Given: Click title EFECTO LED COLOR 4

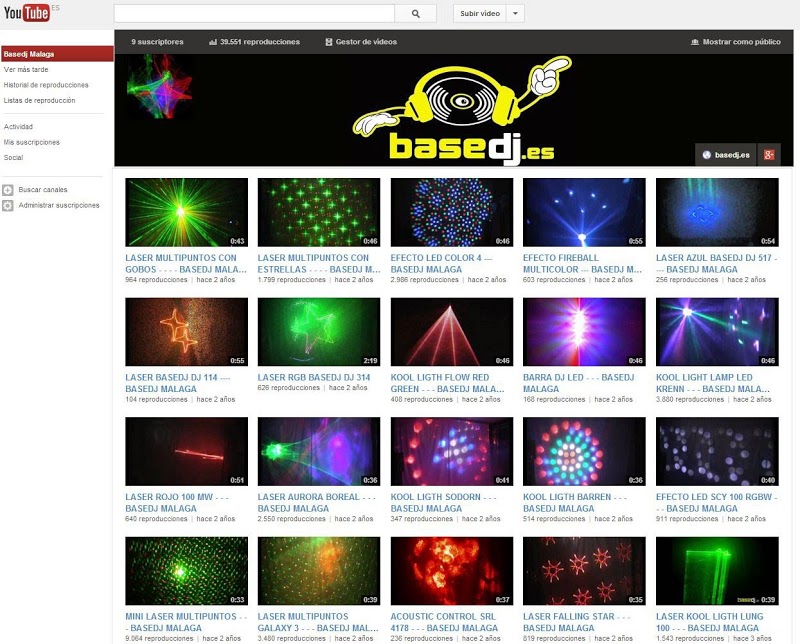Looking at the screenshot, I should [x=441, y=263].
